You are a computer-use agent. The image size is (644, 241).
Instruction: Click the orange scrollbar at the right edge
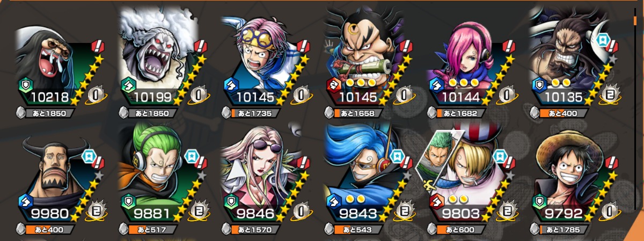(635, 21)
